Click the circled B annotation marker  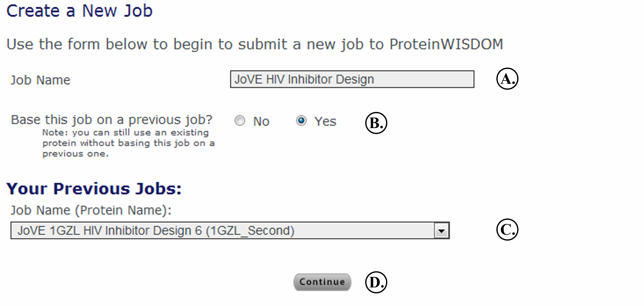376,123
